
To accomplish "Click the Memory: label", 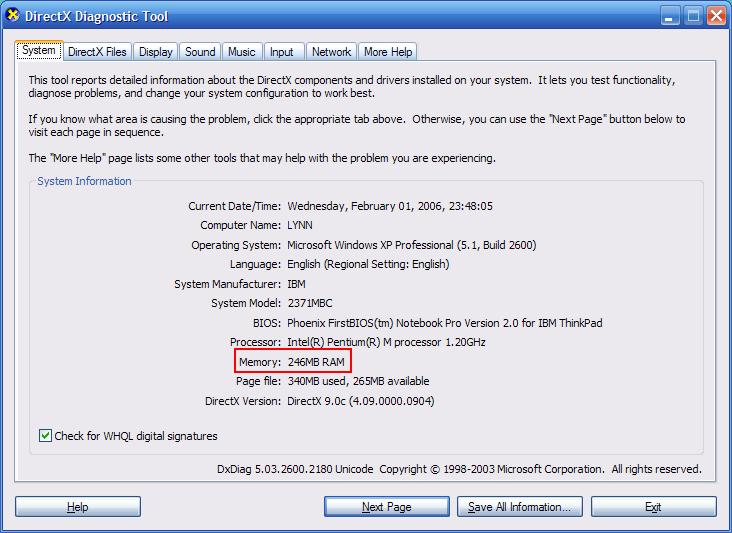I will pyautogui.click(x=260, y=362).
